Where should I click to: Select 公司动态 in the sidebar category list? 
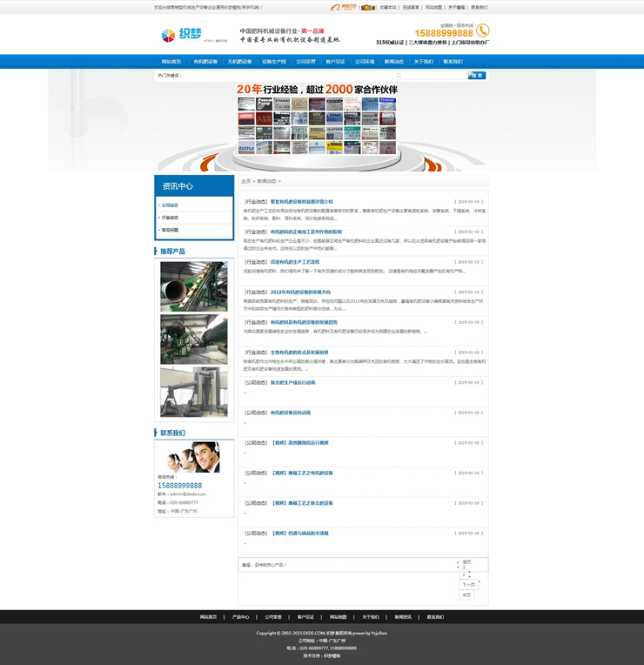[x=170, y=205]
